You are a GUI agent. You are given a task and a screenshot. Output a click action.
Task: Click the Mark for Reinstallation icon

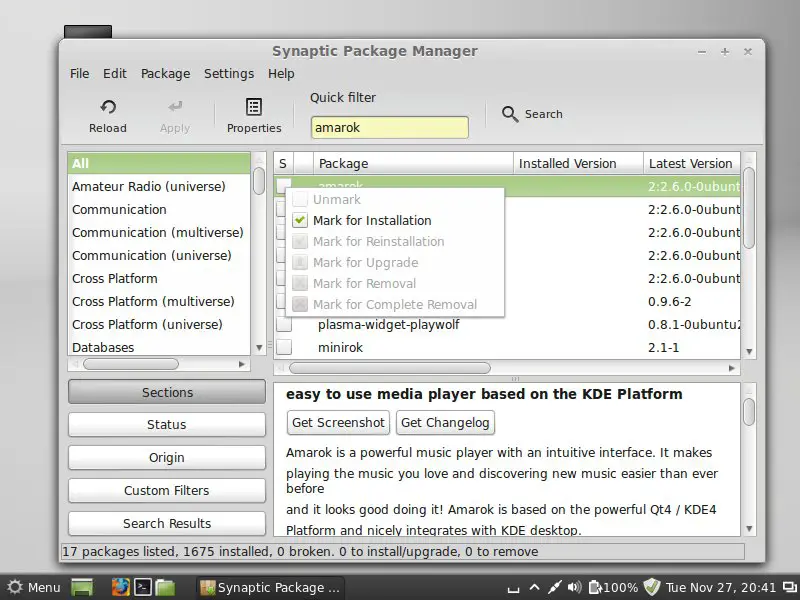point(300,241)
